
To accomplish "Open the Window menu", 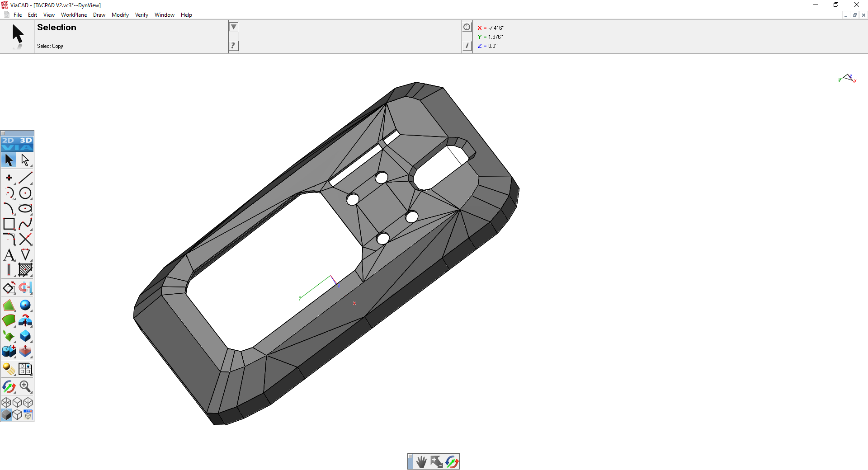I will pos(165,15).
